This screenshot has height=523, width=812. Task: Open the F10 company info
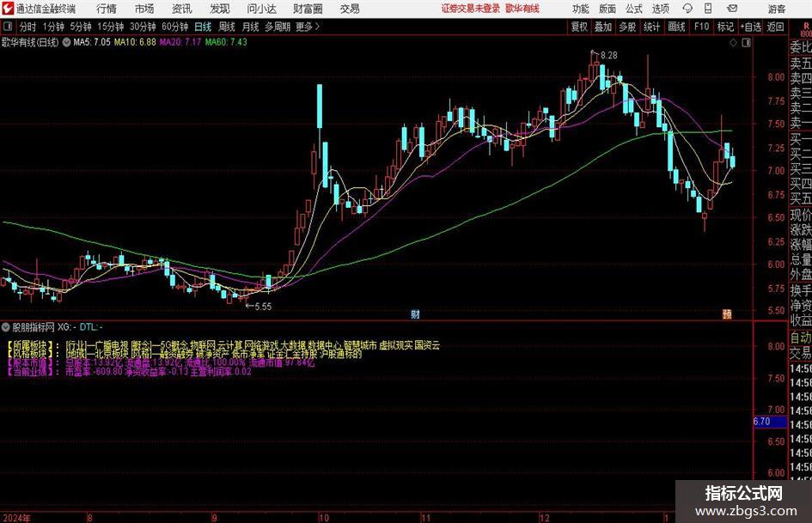pyautogui.click(x=702, y=27)
